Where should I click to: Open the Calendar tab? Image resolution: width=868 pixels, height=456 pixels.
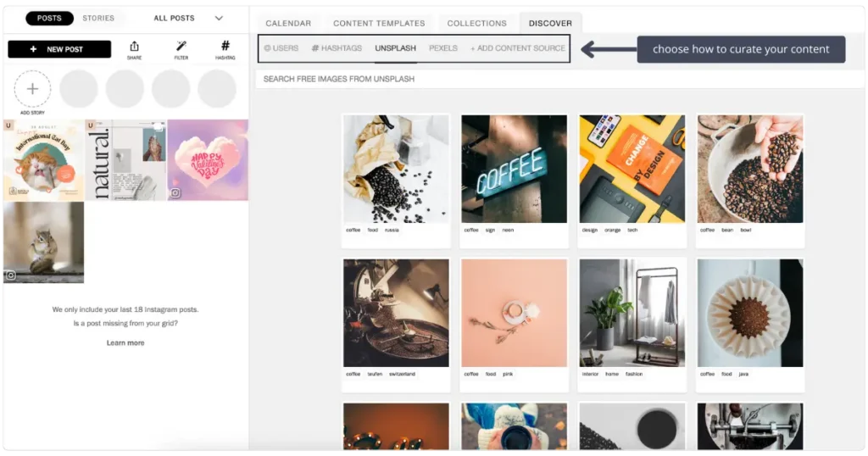point(288,23)
